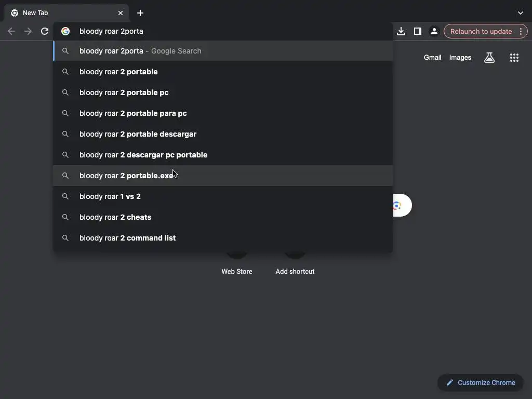Choose suggestion 'bloody roar 2 portable pc'
Image resolution: width=532 pixels, height=399 pixels.
(x=223, y=92)
